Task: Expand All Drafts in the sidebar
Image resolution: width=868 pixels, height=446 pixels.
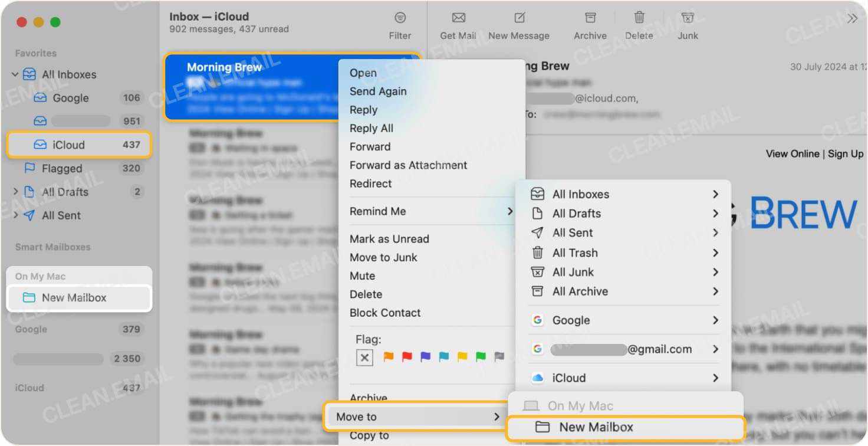Action: (15, 192)
